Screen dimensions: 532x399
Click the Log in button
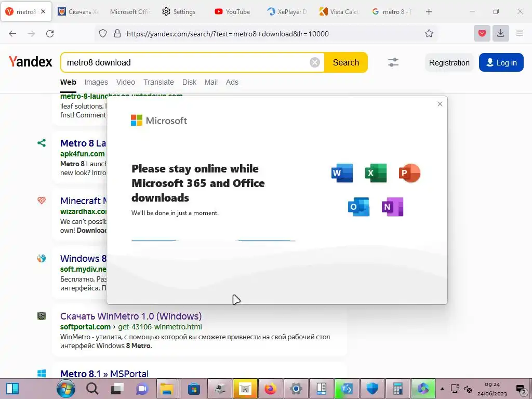click(501, 63)
